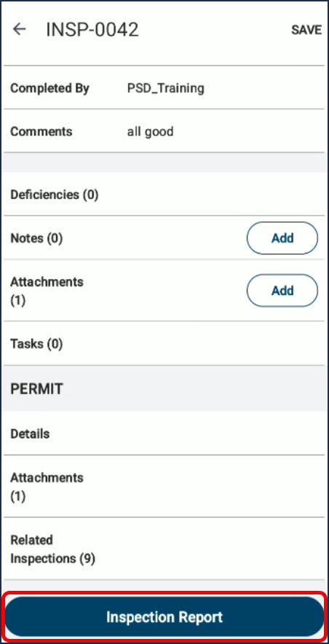Open the Comments field label

click(41, 131)
